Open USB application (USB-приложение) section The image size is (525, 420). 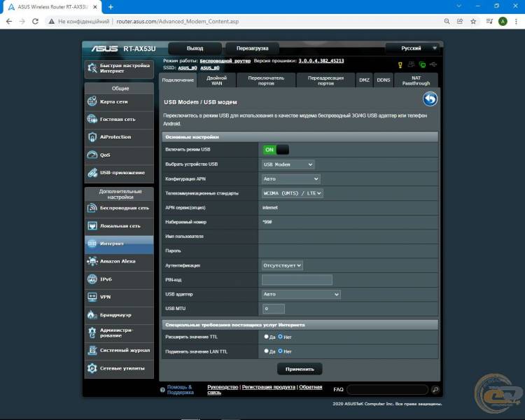click(119, 173)
